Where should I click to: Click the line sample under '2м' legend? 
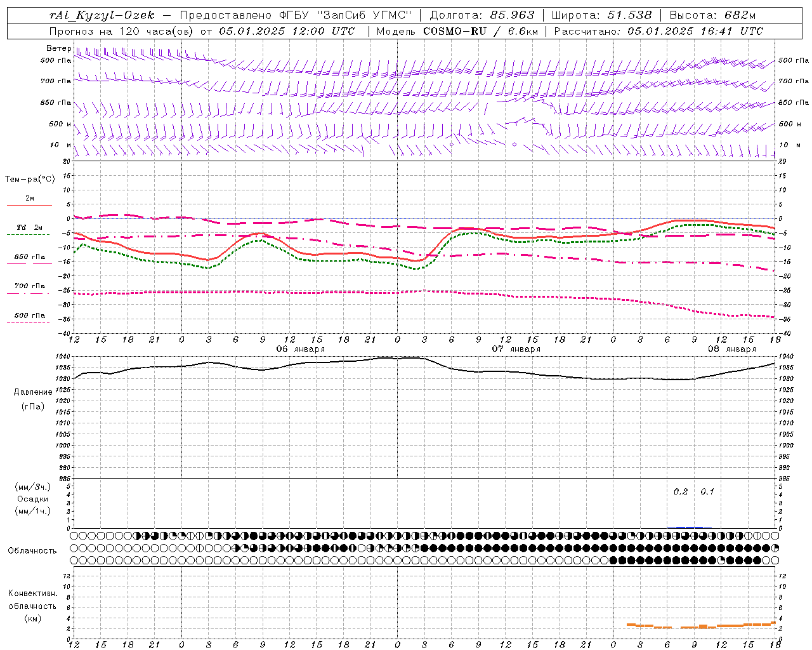coord(29,206)
